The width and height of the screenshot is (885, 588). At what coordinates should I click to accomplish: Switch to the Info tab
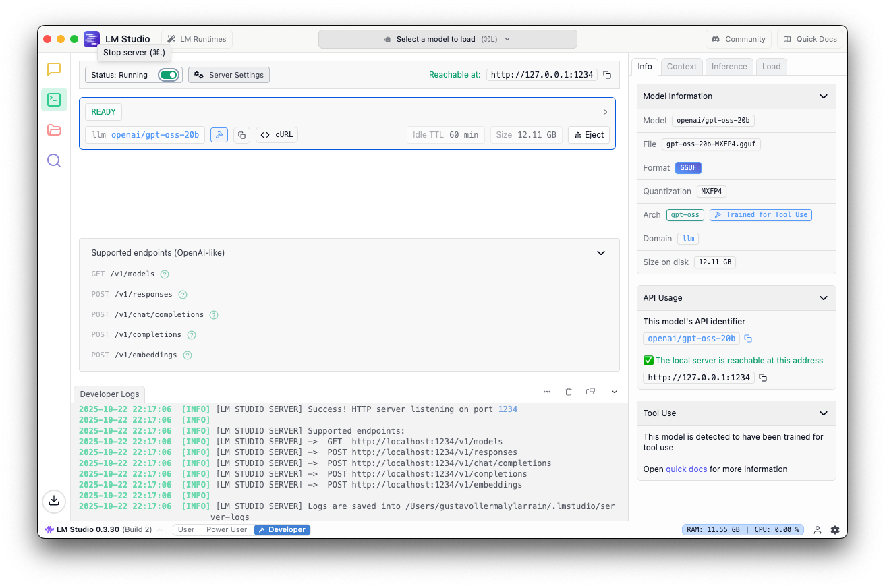click(x=645, y=66)
